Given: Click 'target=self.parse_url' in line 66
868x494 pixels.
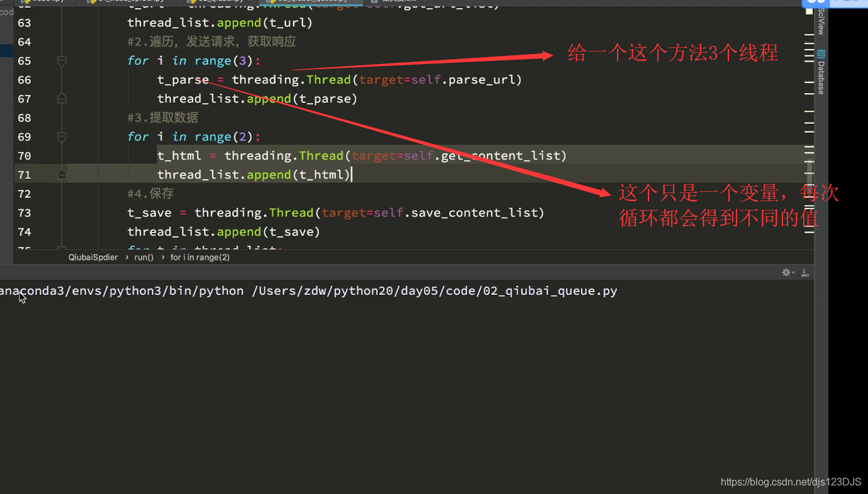Looking at the screenshot, I should click(437, 80).
